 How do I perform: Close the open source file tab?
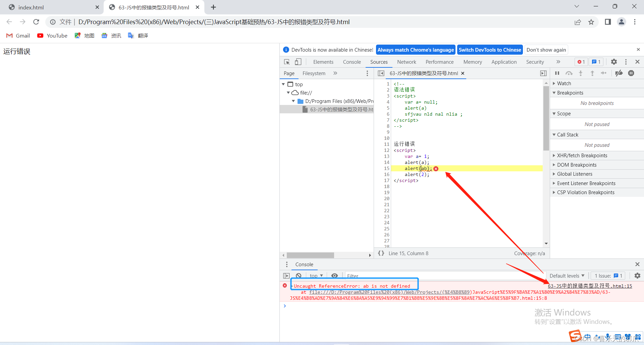463,73
